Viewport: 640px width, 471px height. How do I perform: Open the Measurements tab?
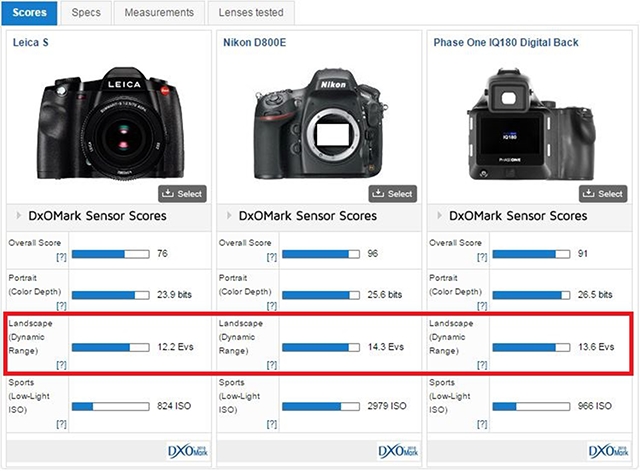(158, 13)
